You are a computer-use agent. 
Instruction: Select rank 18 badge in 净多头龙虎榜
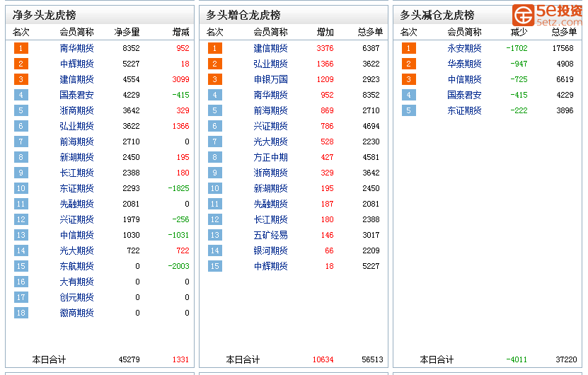[21, 313]
